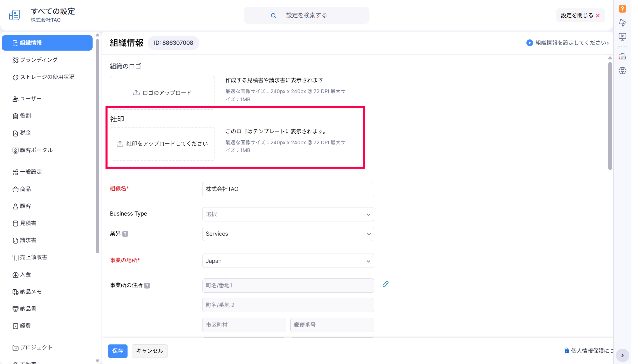Open the Business Type dropdown
The width and height of the screenshot is (631, 364).
click(288, 214)
